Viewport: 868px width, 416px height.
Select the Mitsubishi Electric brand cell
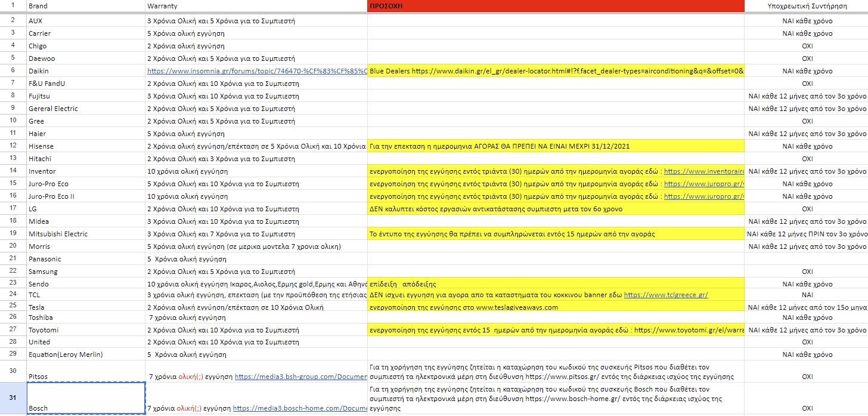86,234
